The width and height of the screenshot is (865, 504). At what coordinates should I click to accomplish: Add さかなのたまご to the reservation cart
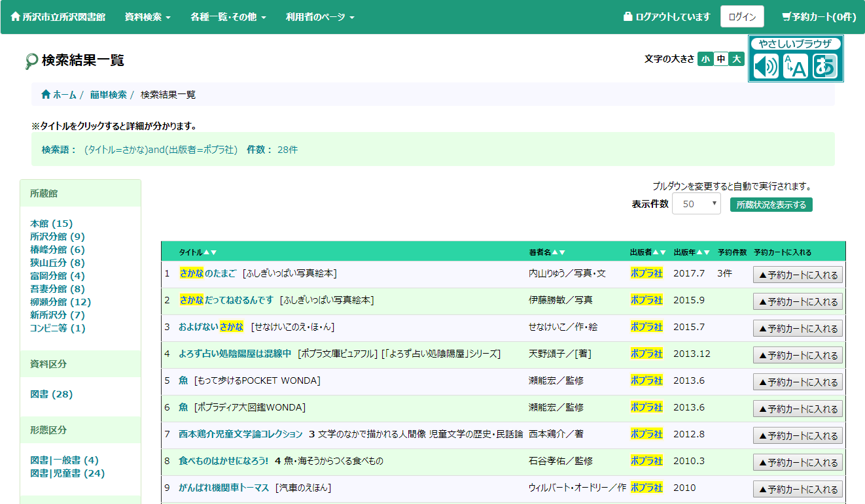[x=798, y=275]
